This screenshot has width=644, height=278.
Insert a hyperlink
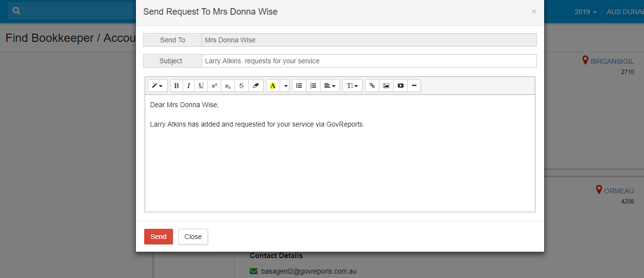tap(372, 86)
